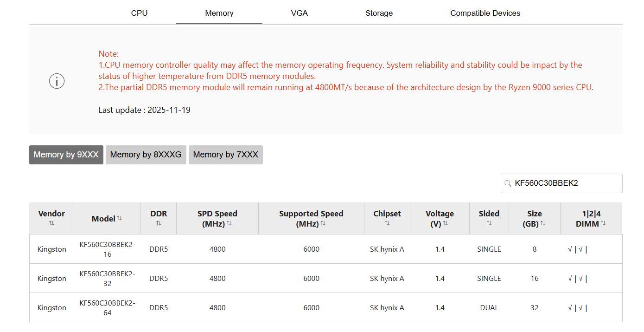
Task: Sort by Supported Speed arrows icon
Action: coord(323,223)
